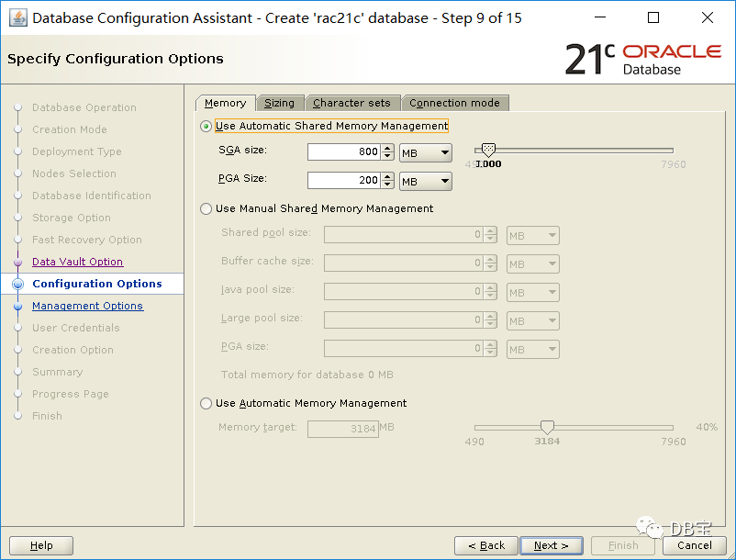Click the Memory target value field
Image resolution: width=736 pixels, height=560 pixels.
[343, 429]
